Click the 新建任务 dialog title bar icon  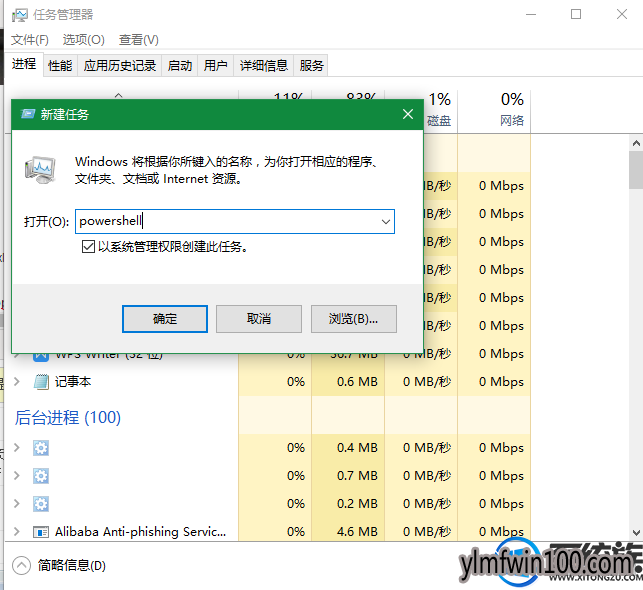(x=27, y=115)
